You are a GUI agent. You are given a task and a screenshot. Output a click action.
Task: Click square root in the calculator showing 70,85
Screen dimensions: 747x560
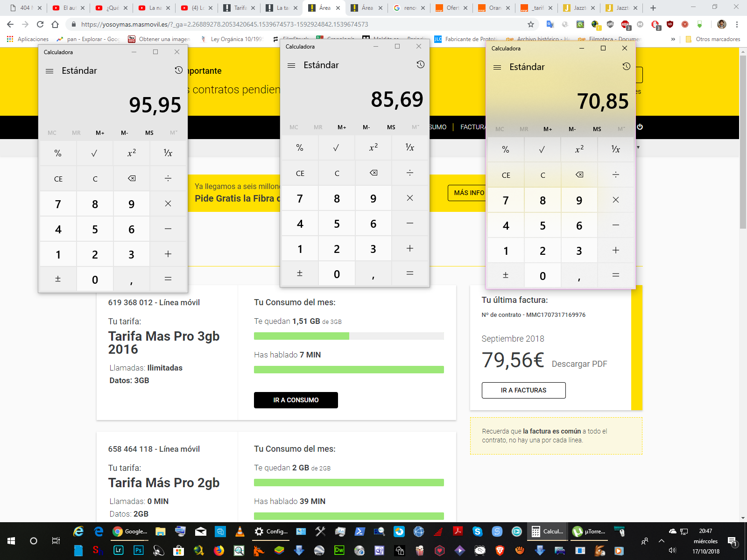542,150
